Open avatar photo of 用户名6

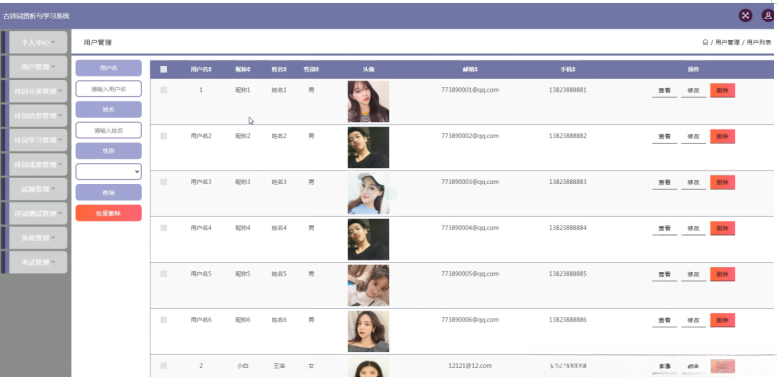click(368, 331)
